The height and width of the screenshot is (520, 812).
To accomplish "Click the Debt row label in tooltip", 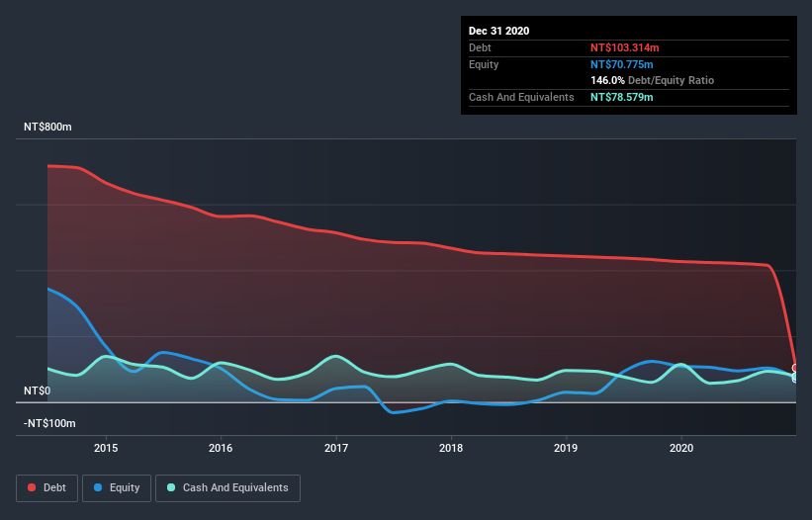I will [x=480, y=47].
